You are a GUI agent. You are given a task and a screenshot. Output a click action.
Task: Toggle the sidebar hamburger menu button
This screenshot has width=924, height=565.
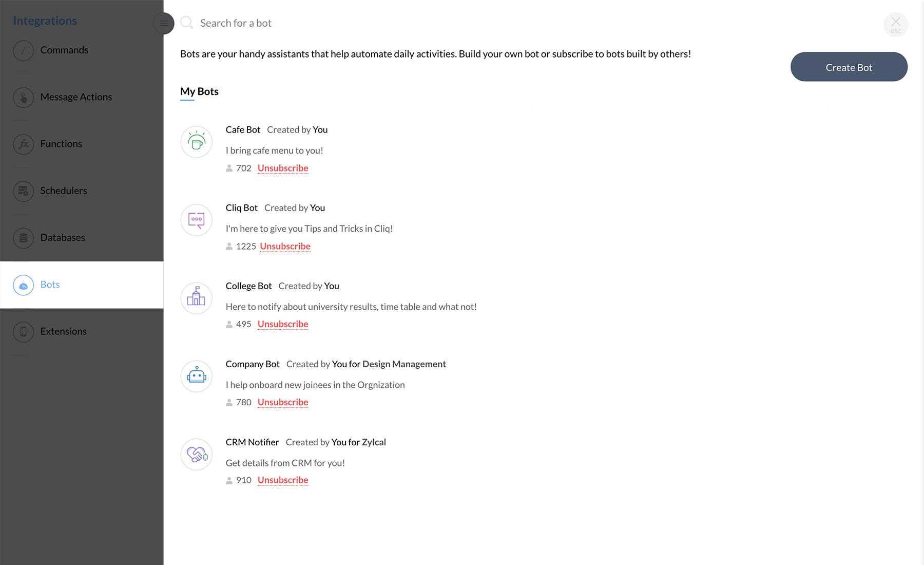pyautogui.click(x=164, y=23)
